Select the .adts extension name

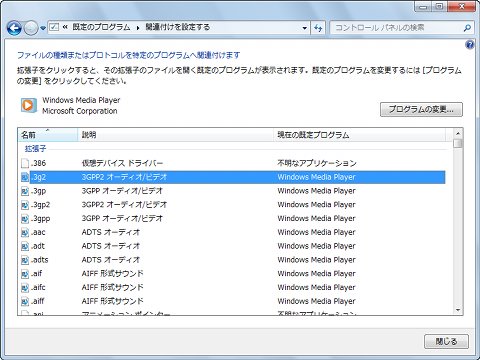pyautogui.click(x=39, y=260)
